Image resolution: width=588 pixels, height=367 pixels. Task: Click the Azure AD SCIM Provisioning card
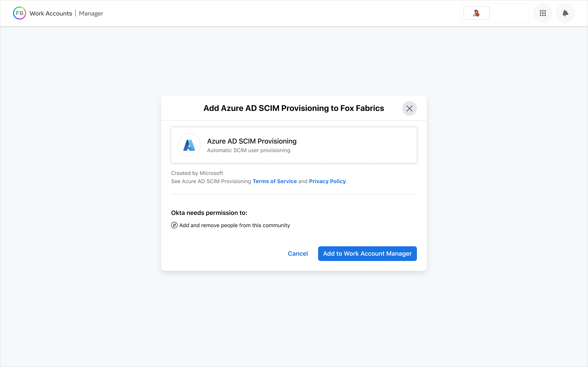[294, 145]
